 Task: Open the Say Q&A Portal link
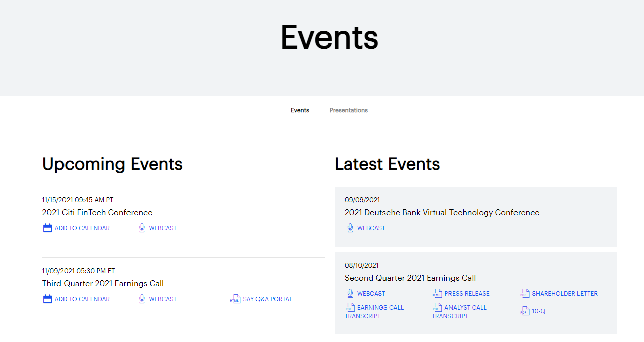click(262, 299)
